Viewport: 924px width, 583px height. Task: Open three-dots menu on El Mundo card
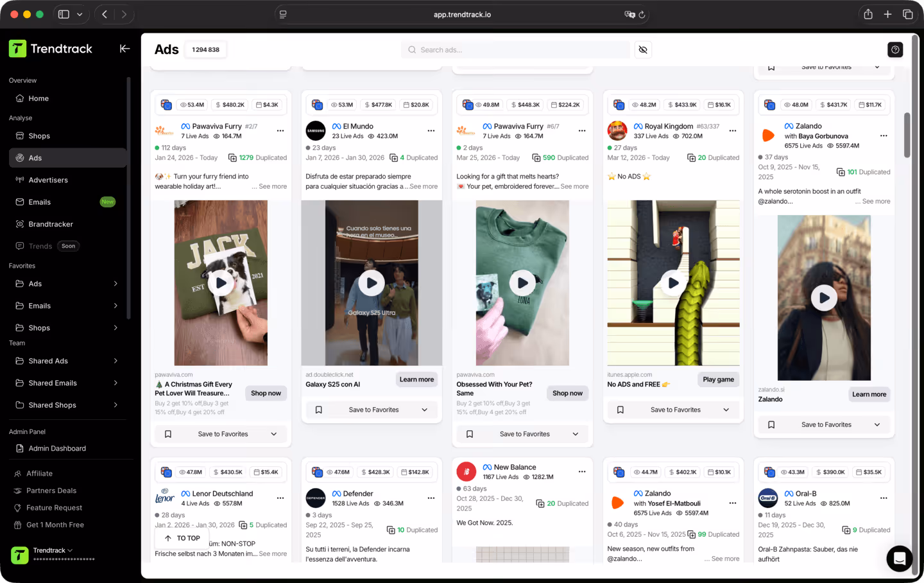pos(431,131)
